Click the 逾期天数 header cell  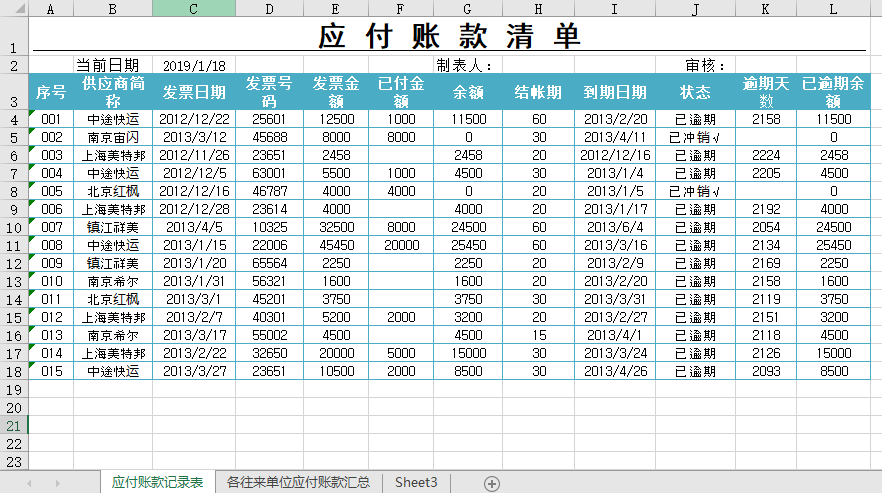coord(765,92)
